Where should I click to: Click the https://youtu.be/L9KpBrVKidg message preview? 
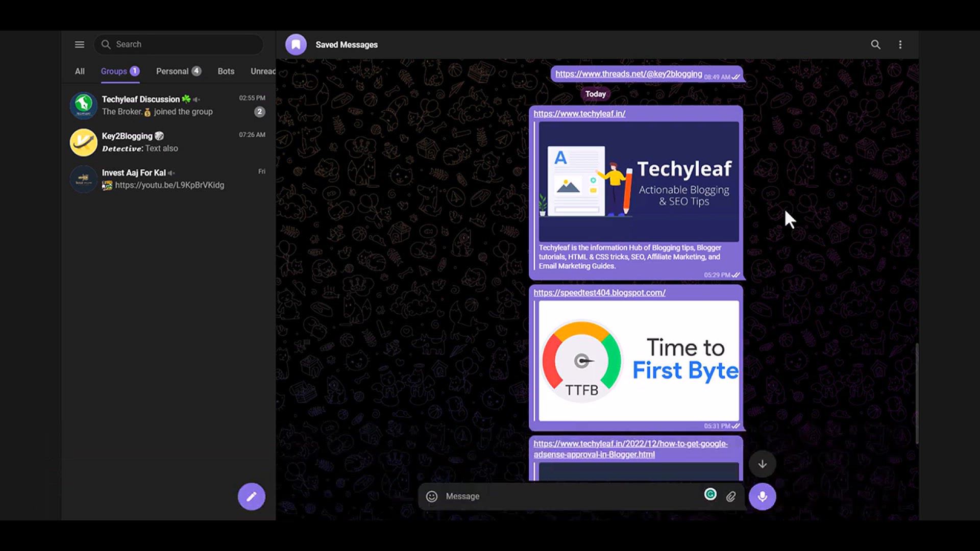tap(169, 185)
